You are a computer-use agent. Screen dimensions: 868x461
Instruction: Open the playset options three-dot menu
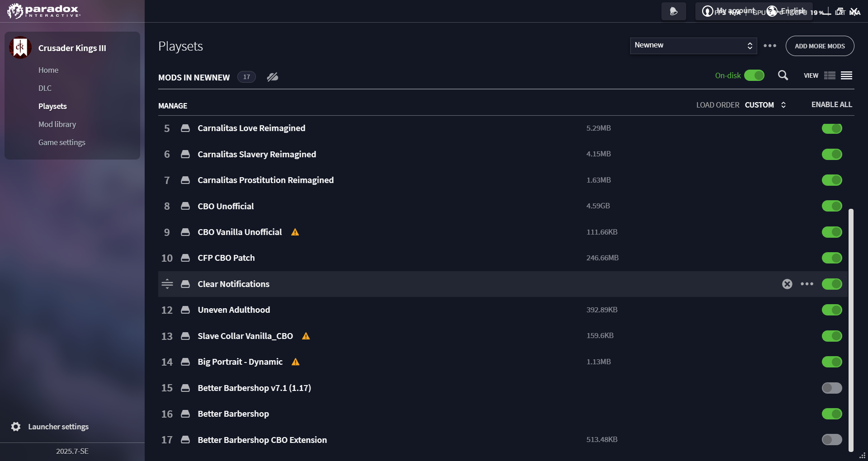coord(770,46)
